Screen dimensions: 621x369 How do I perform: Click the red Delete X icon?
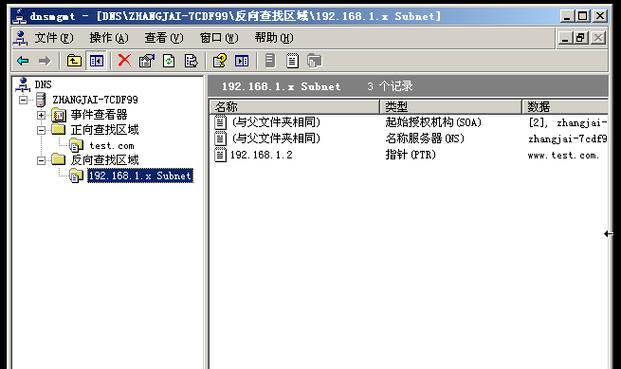[124, 61]
